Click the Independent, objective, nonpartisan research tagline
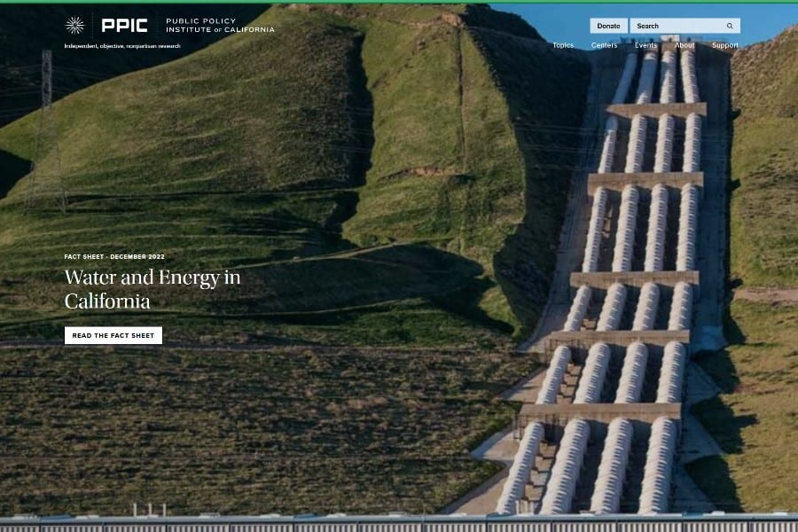This screenshot has width=798, height=532. [x=122, y=46]
